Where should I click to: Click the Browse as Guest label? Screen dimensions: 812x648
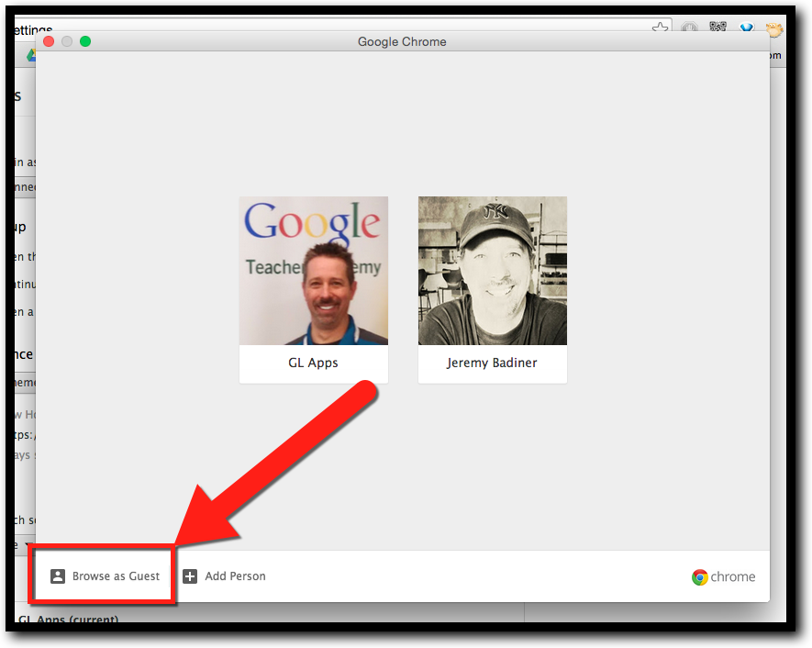pos(116,576)
